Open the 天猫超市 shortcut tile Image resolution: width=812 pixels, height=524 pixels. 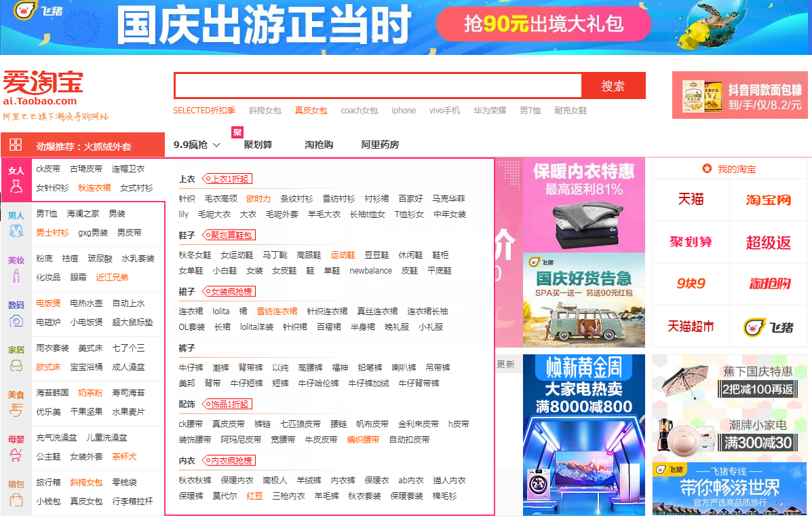point(691,327)
